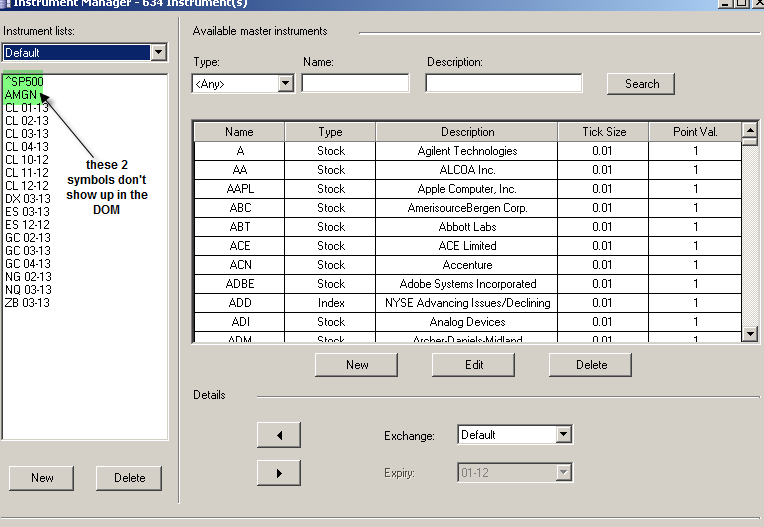Click the left arrow add instrument button

coord(279,435)
